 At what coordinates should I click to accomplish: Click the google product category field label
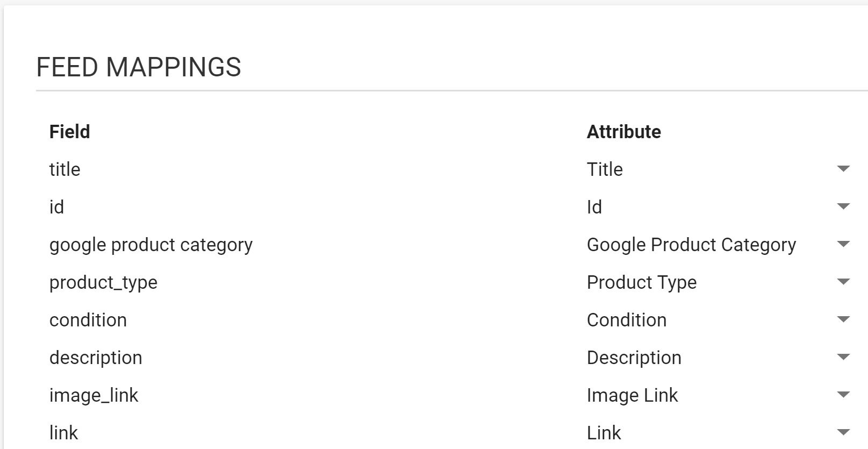tap(151, 245)
